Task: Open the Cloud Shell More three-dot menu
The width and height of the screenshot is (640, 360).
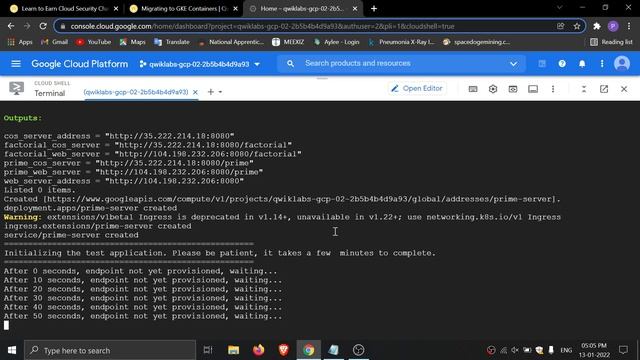Action: pyautogui.click(x=553, y=89)
